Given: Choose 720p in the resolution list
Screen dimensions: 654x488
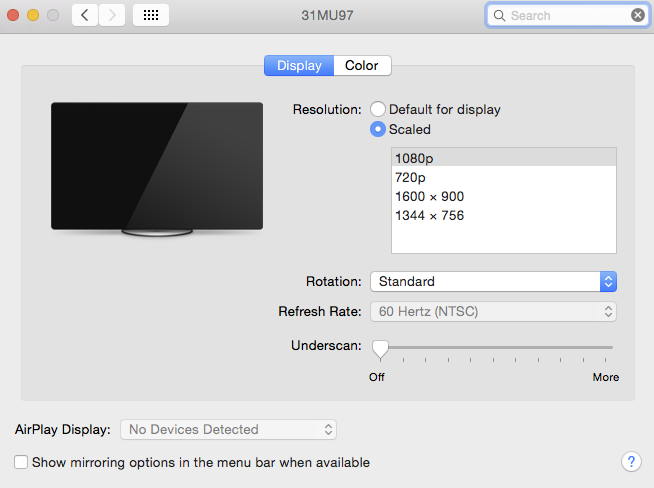Looking at the screenshot, I should click(503, 177).
